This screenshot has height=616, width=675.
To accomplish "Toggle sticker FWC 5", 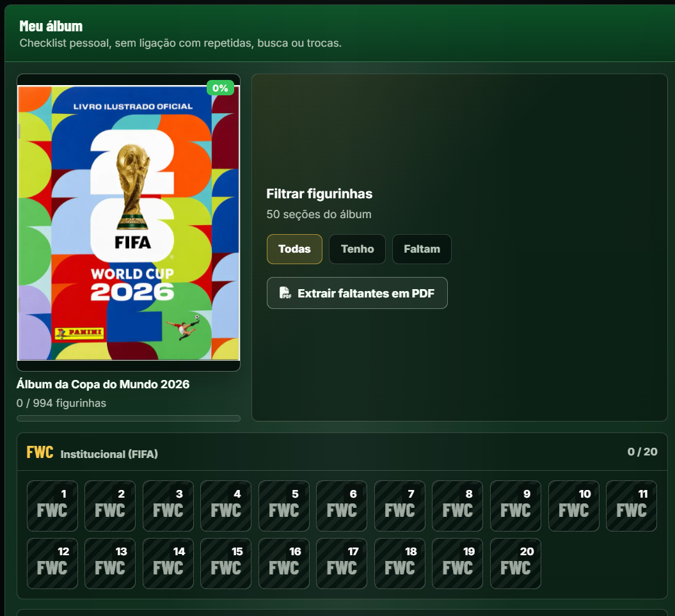I will (x=284, y=506).
